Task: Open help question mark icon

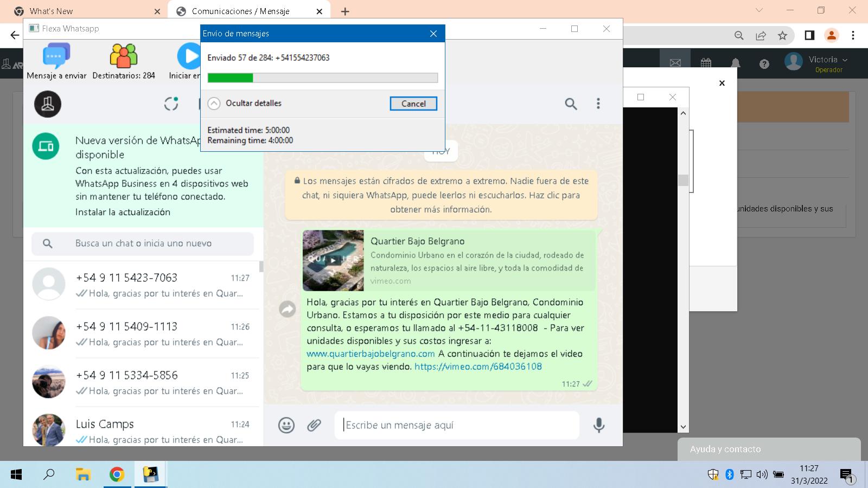Action: pos(764,64)
